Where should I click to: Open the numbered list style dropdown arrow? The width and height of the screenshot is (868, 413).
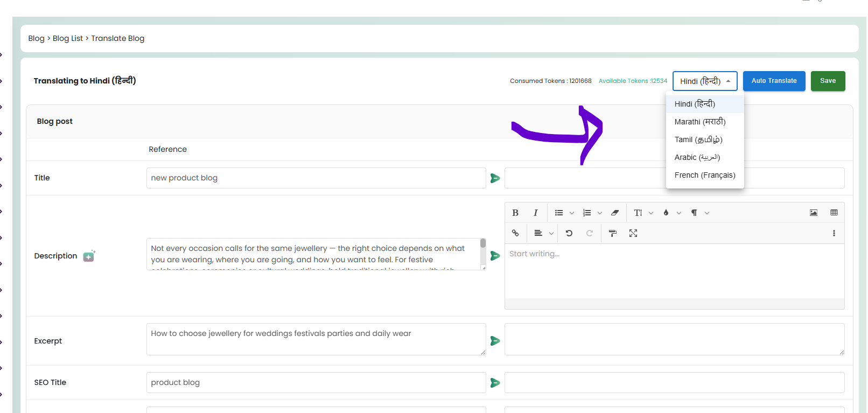600,213
